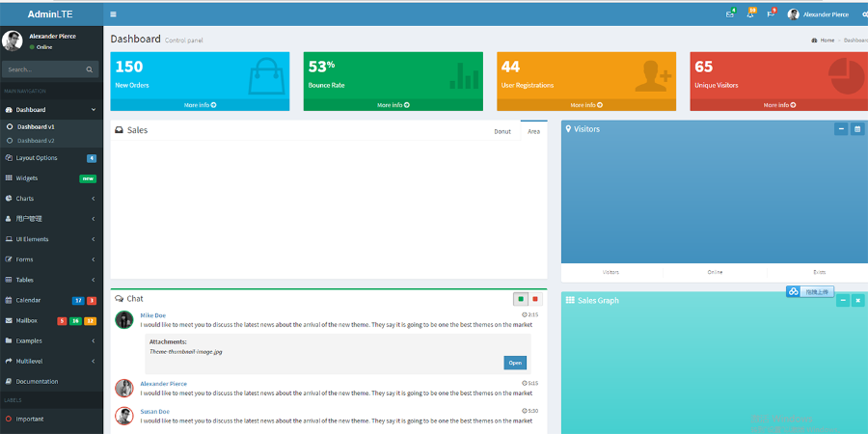
Task: Click the Dashboard speedometer icon in sidebar
Action: point(9,110)
